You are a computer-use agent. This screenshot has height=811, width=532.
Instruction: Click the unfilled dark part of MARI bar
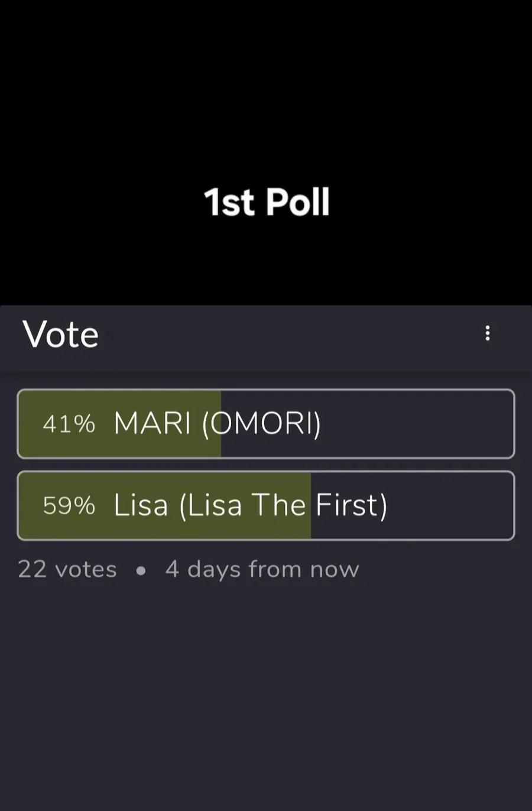pyautogui.click(x=414, y=423)
